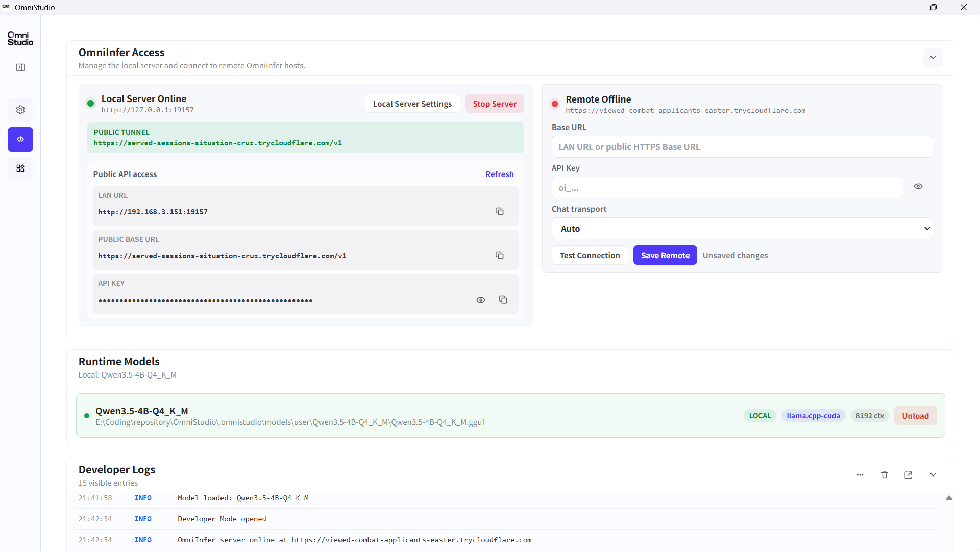Click the local address http://127.0.0.1:19157
The image size is (980, 551).
(x=148, y=110)
